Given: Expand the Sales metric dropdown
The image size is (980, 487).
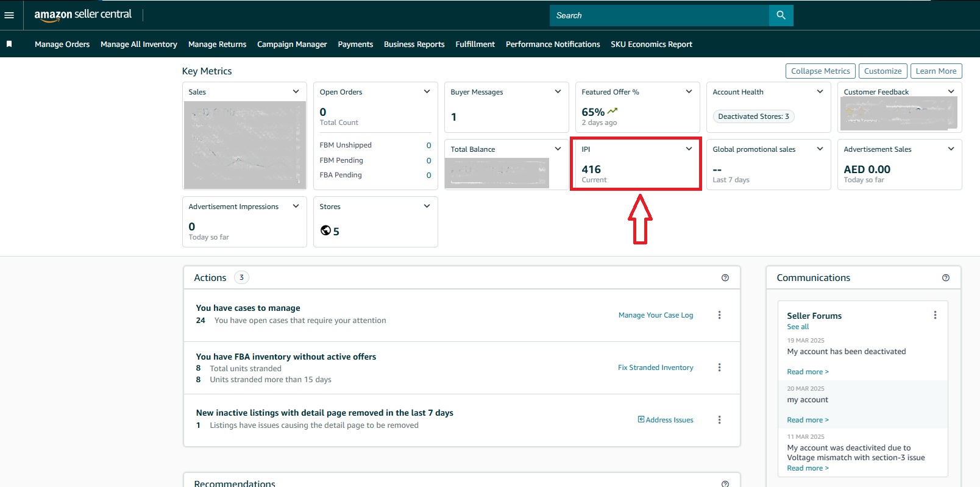Looking at the screenshot, I should [296, 91].
